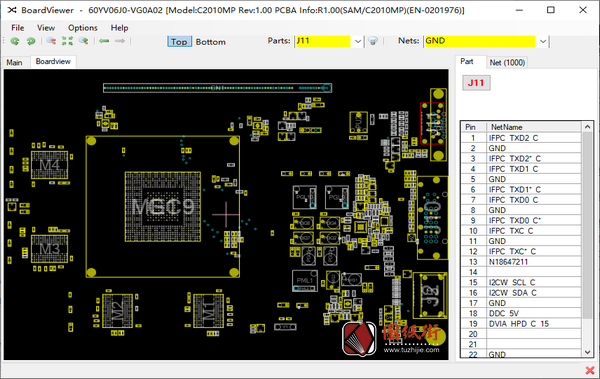Viewport: 600px width, 379px height.
Task: Select the Part tab in side panel
Action: pos(467,61)
